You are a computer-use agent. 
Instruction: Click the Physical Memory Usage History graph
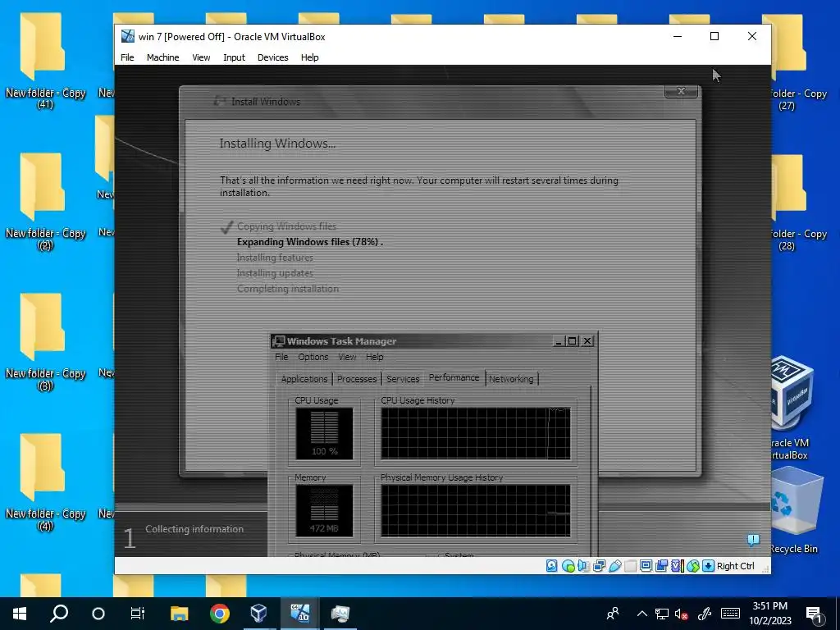point(476,510)
